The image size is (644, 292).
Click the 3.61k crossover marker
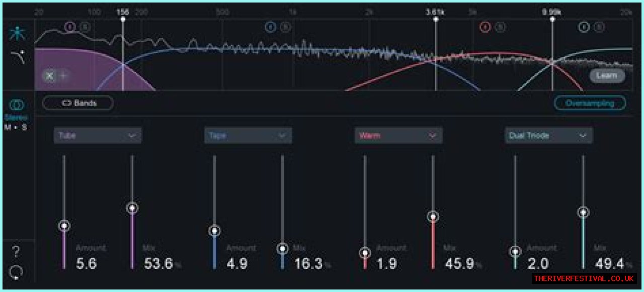click(x=436, y=19)
